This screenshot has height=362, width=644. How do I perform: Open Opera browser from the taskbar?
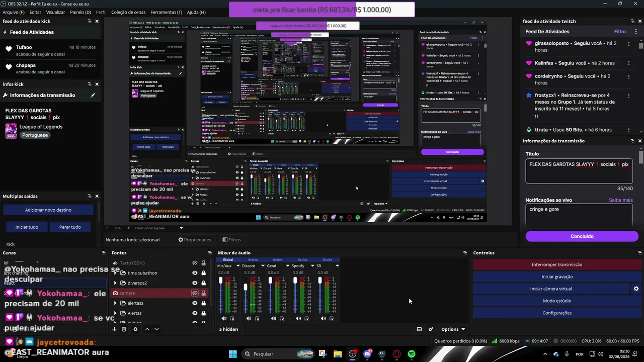coord(397,354)
